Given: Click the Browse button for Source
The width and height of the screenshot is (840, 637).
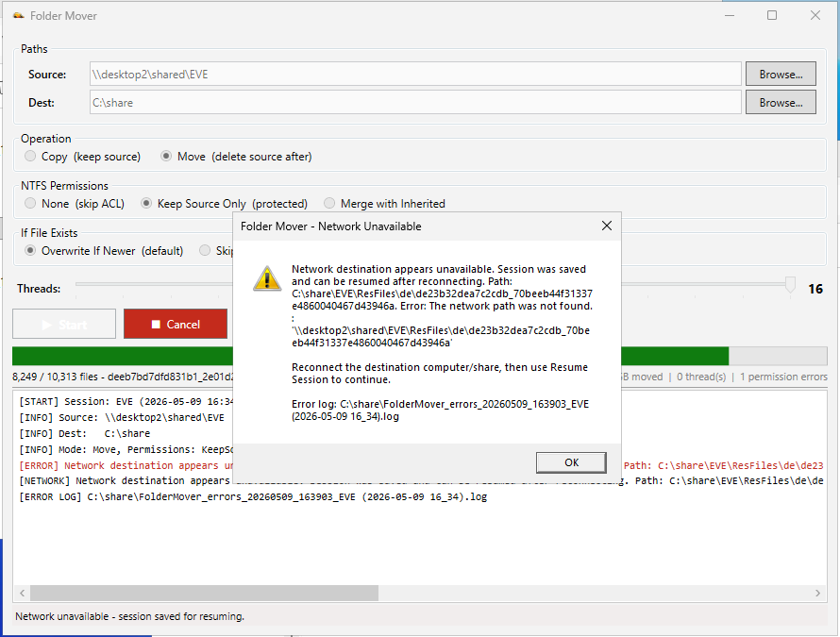Looking at the screenshot, I should point(781,74).
